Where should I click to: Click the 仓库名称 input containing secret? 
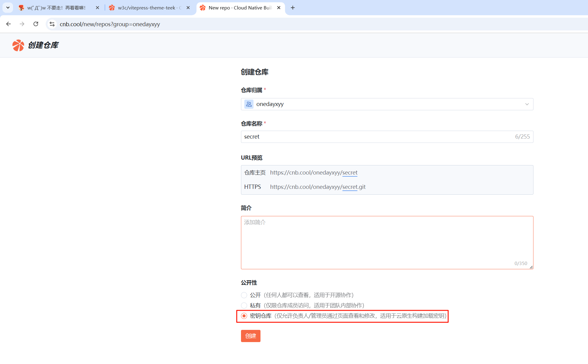[x=387, y=137]
